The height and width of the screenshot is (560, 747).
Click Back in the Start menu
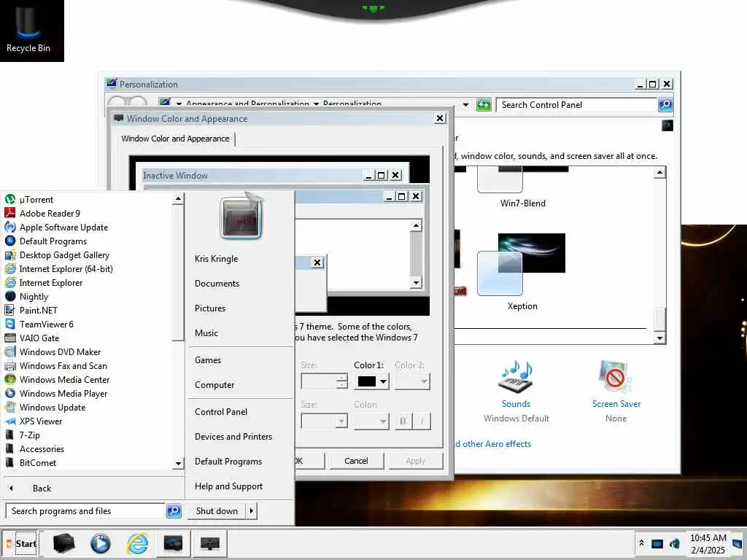42,488
